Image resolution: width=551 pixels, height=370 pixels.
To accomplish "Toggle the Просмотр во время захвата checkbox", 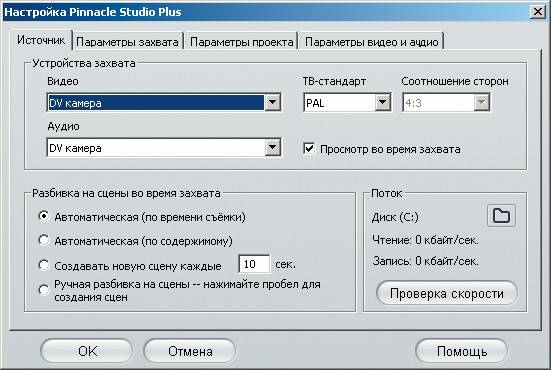I will tap(309, 148).
